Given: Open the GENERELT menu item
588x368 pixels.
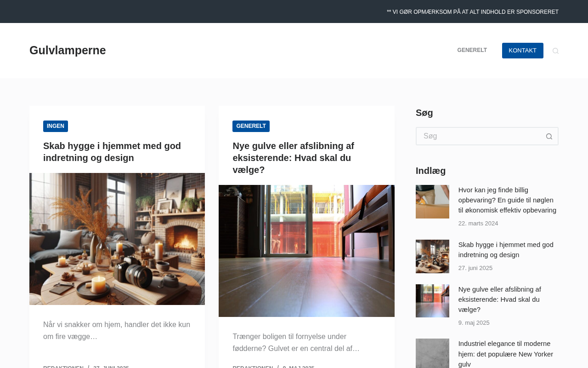Looking at the screenshot, I should click(472, 50).
